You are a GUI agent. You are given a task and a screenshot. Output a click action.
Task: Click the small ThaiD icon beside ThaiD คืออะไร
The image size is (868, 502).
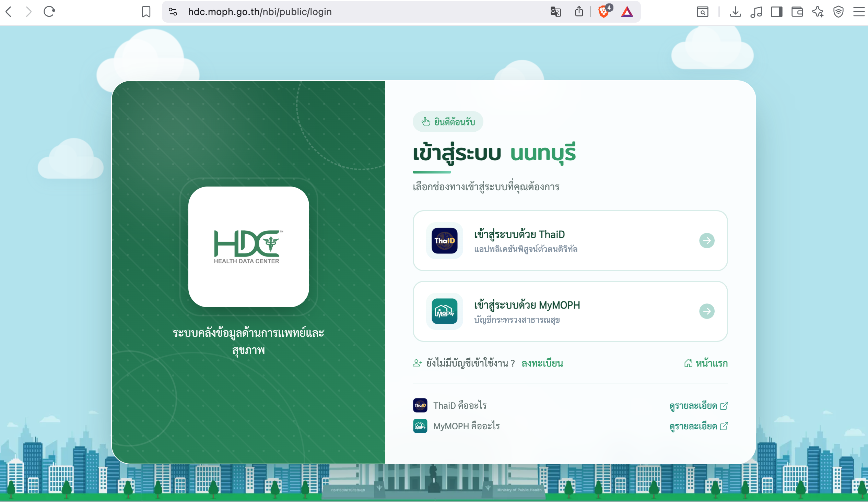coord(420,405)
